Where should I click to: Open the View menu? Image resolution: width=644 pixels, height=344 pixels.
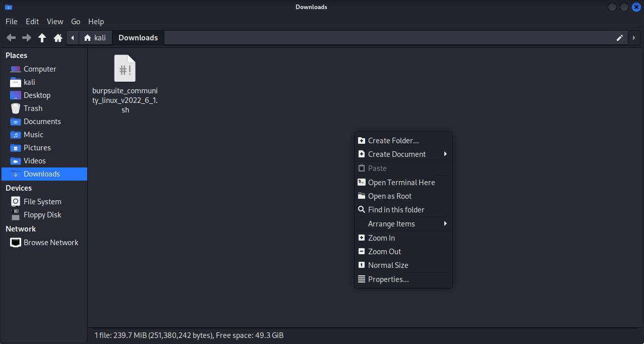pos(55,22)
